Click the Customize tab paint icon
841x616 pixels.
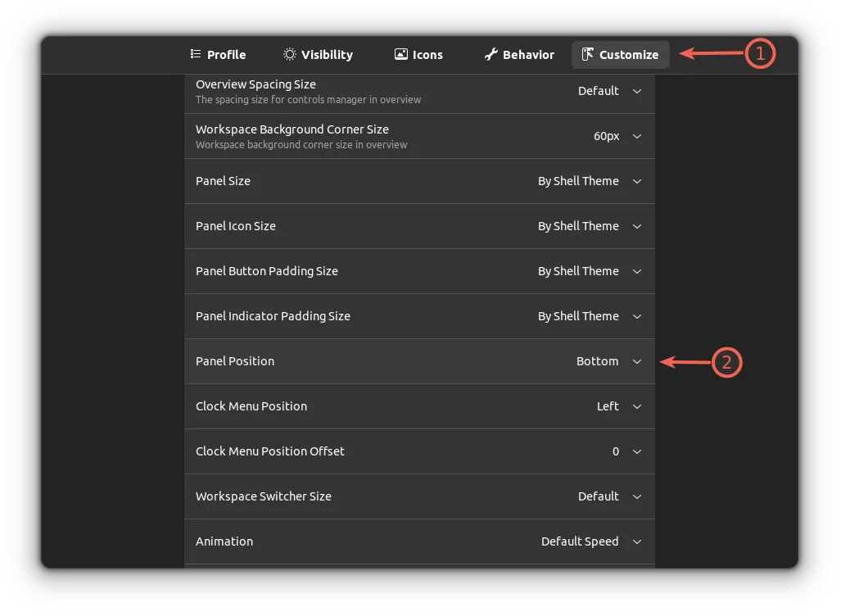pos(587,54)
